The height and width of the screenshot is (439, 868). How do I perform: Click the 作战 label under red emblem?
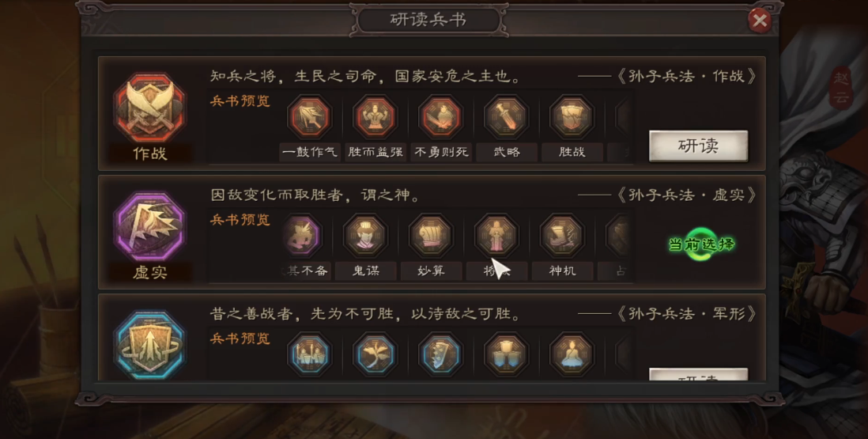149,153
